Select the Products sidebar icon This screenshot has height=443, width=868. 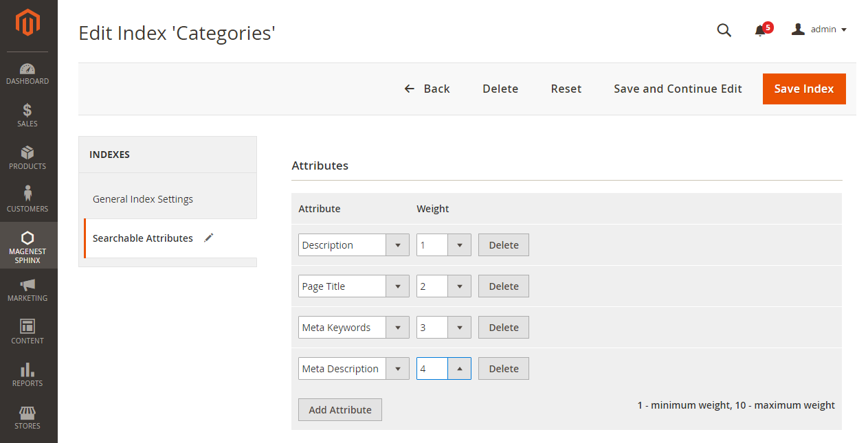(x=27, y=158)
